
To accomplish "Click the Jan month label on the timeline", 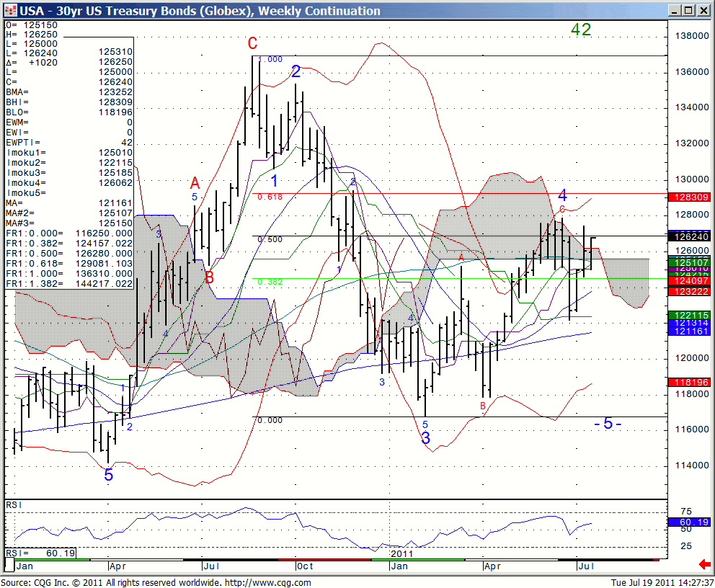I will tap(24, 566).
